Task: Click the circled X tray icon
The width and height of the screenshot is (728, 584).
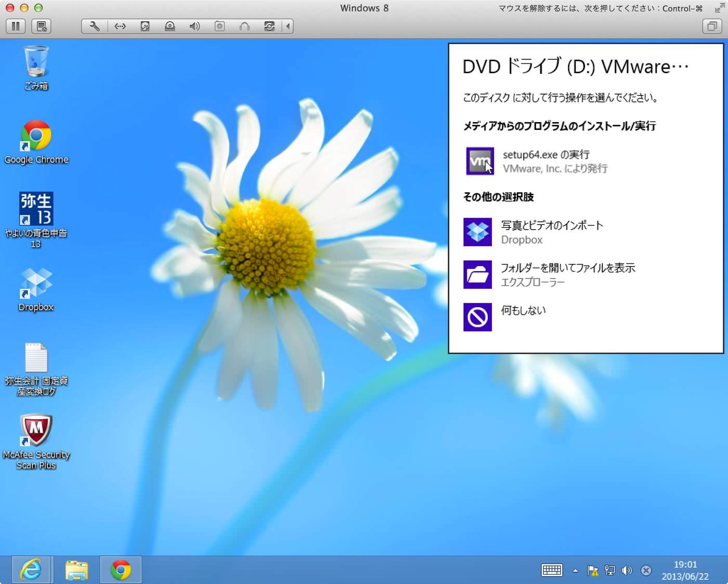Action: [x=646, y=570]
